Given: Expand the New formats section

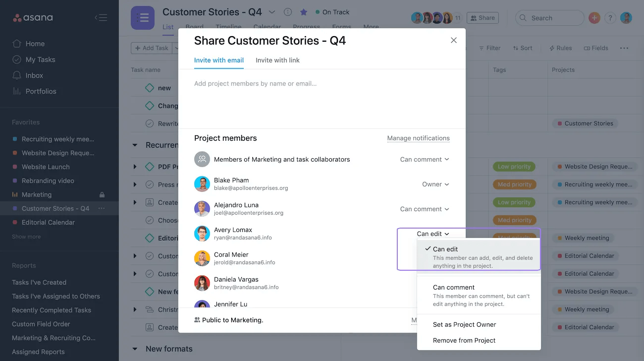Looking at the screenshot, I should (x=135, y=349).
